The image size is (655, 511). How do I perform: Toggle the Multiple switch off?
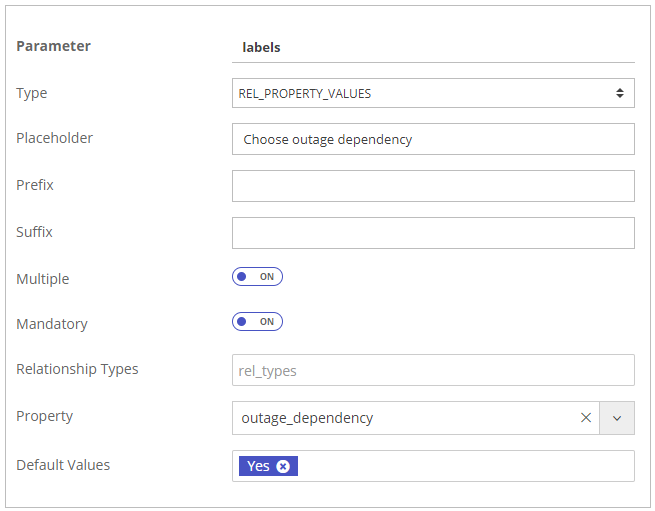pyautogui.click(x=257, y=277)
